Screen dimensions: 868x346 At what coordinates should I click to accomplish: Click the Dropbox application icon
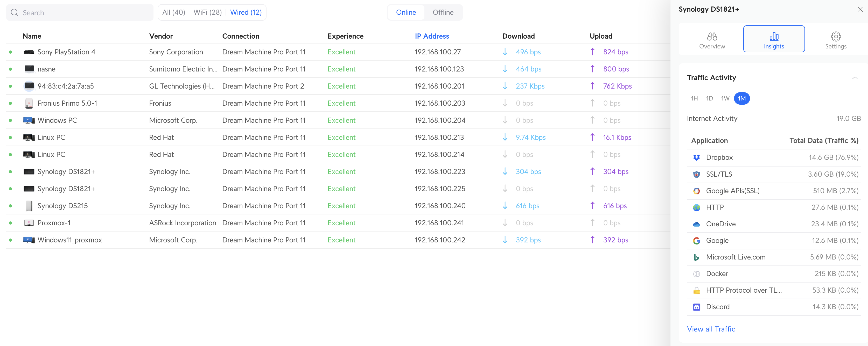(696, 157)
